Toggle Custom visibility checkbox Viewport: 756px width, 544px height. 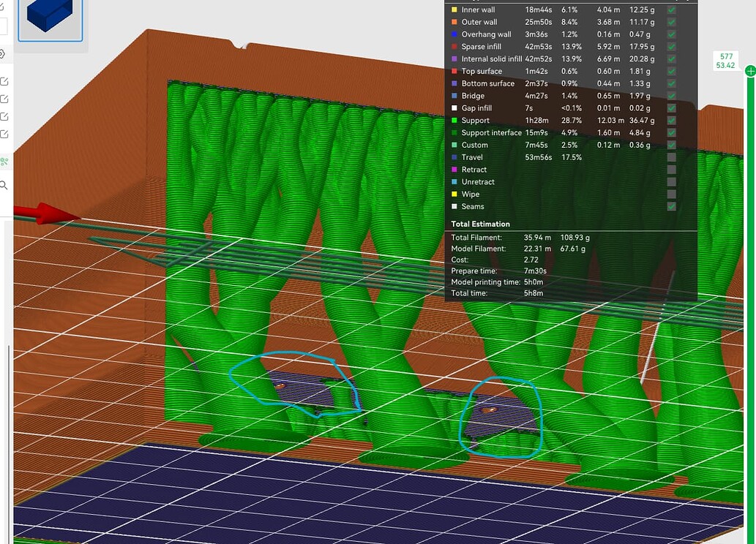coord(671,145)
